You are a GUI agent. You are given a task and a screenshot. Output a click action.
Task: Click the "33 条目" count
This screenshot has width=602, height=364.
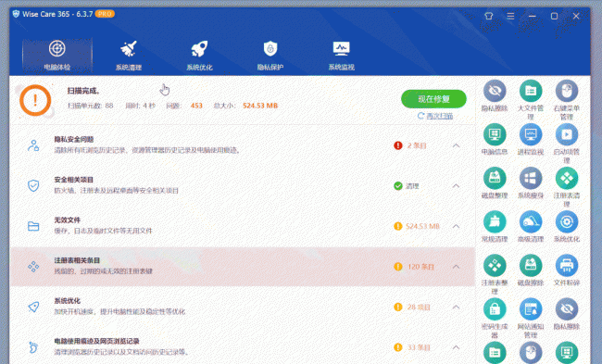(x=419, y=347)
